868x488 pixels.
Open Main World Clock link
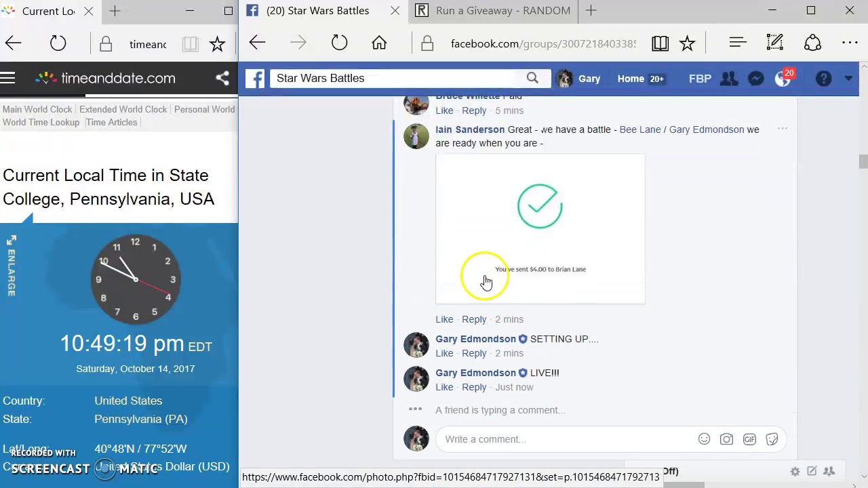pyautogui.click(x=38, y=109)
